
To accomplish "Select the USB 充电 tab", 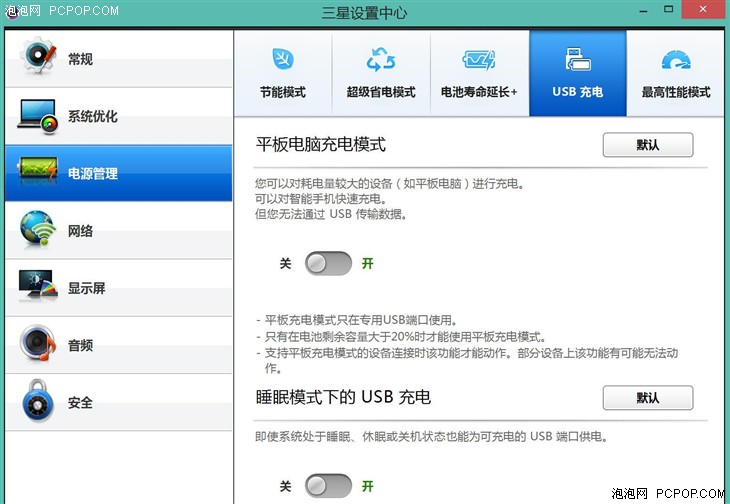I will (x=578, y=73).
